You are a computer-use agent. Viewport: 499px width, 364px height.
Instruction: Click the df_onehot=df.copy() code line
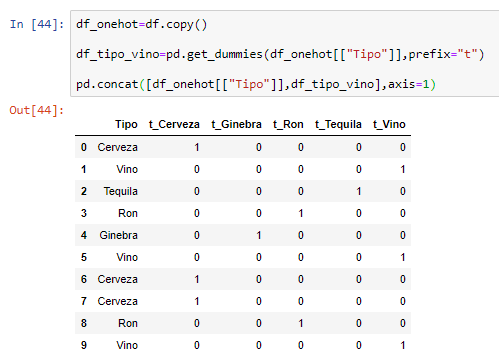142,24
